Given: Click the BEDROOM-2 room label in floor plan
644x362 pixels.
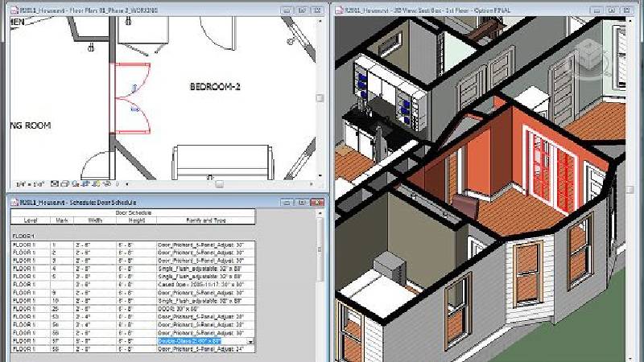Looking at the screenshot, I should pos(215,87).
